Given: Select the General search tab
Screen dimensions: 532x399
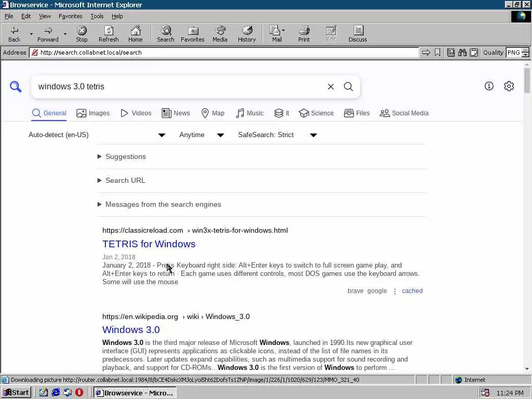Looking at the screenshot, I should [x=49, y=113].
